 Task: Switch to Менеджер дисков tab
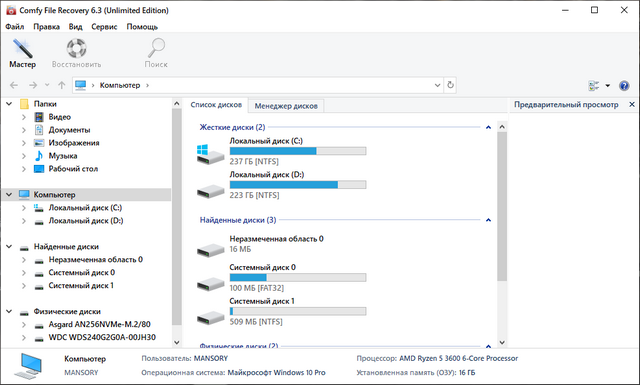286,106
